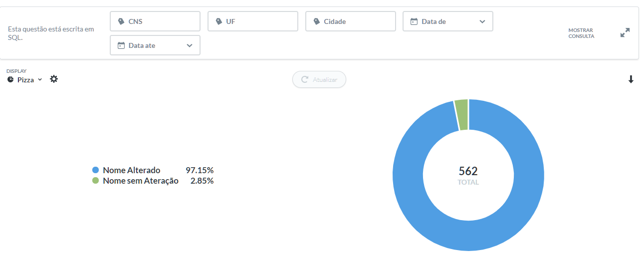Expand the query editor with the arrows icon

point(625,33)
